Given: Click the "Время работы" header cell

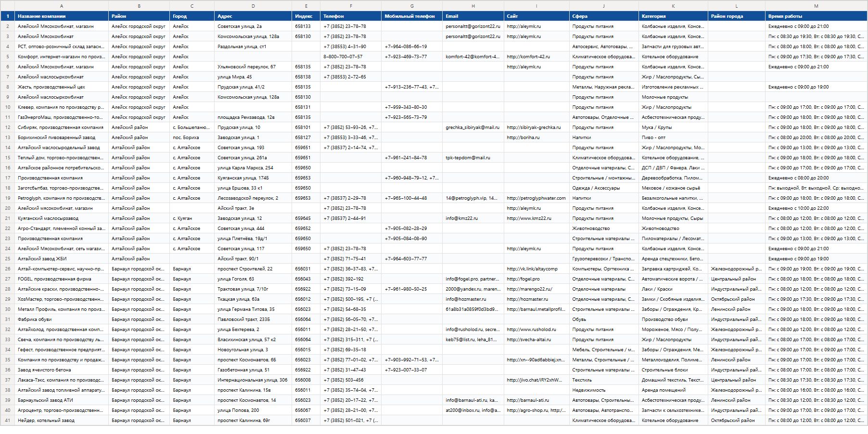Looking at the screenshot, I should point(816,16).
